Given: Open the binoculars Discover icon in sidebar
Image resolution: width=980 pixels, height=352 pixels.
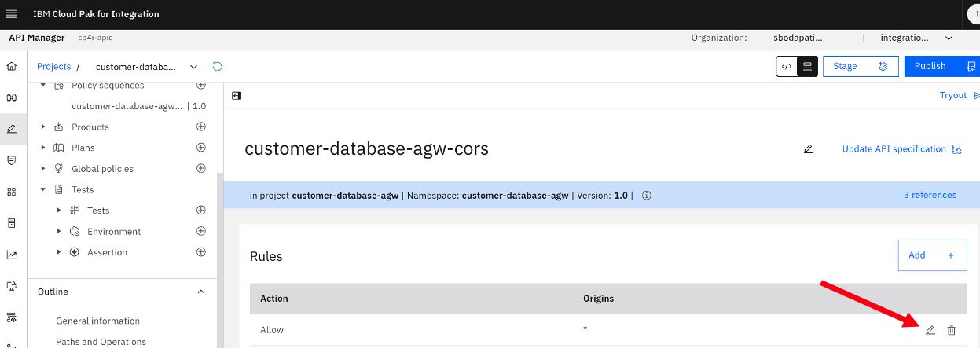Looking at the screenshot, I should (11, 97).
